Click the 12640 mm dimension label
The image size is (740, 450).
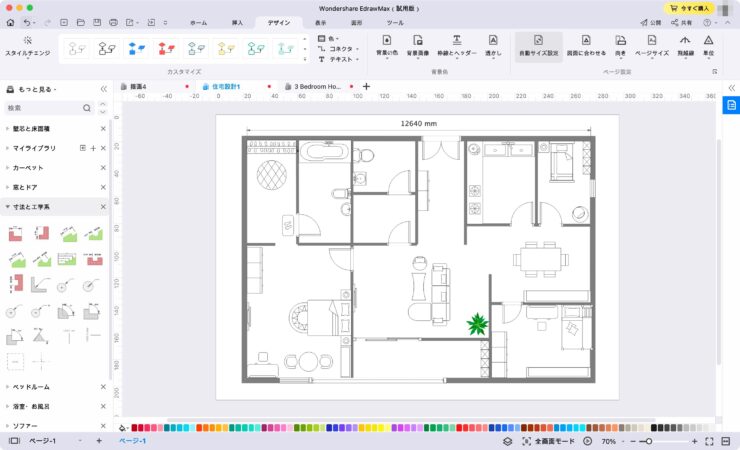419,124
